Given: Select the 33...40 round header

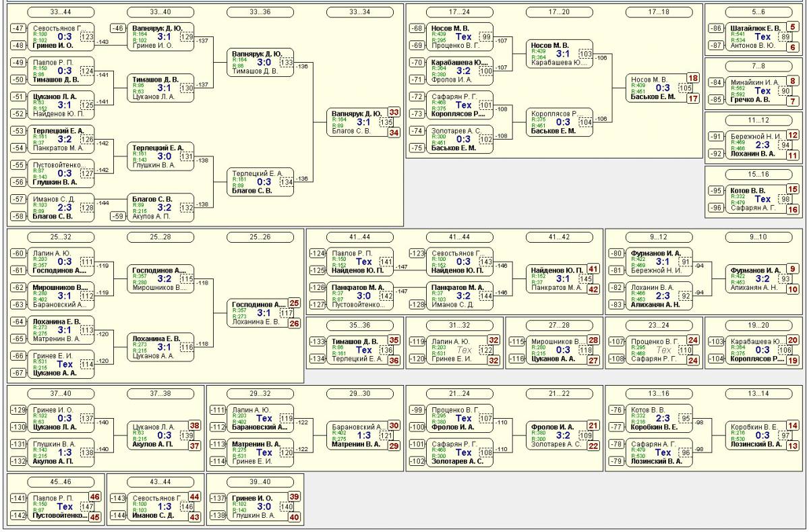Looking at the screenshot, I should [x=160, y=12].
